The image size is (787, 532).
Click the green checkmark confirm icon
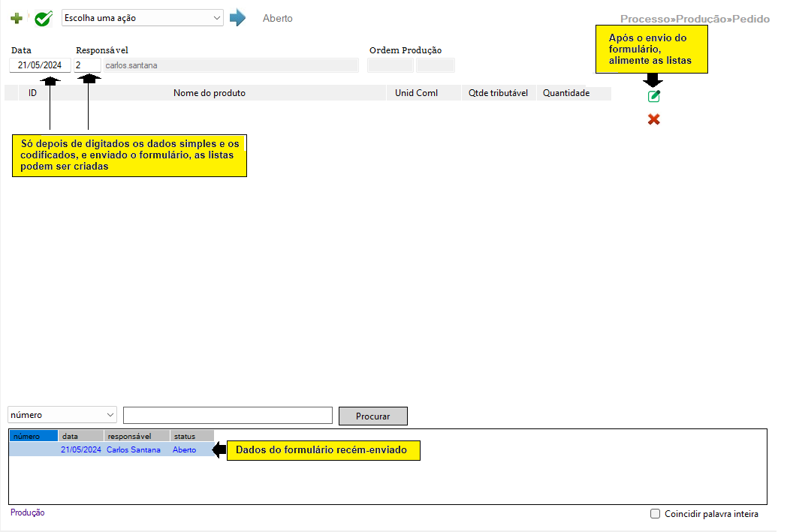[43, 19]
